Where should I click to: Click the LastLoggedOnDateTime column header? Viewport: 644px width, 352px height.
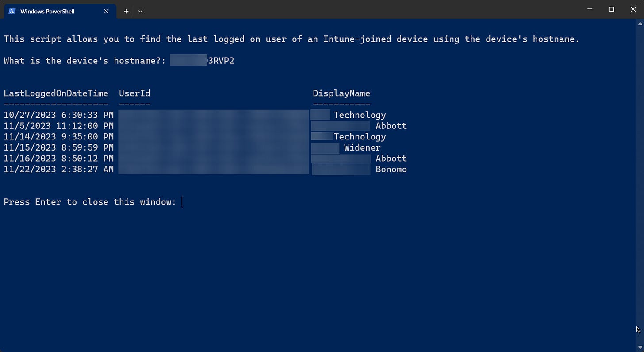point(56,93)
